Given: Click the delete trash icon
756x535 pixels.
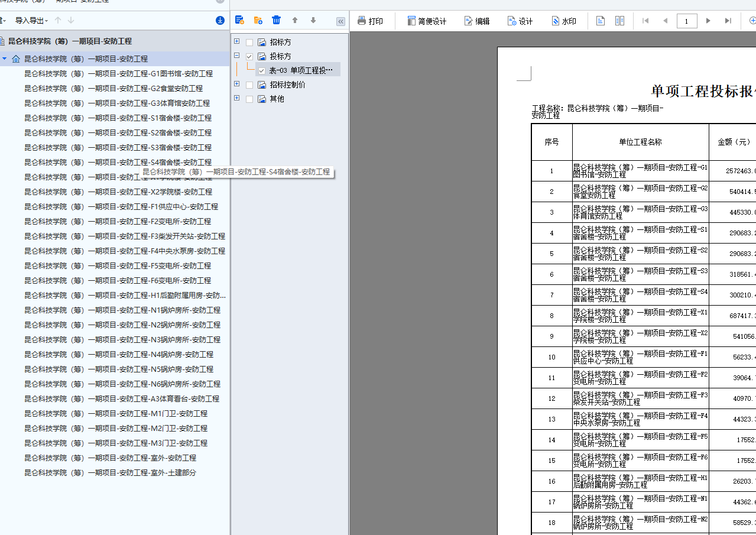Looking at the screenshot, I should (276, 20).
